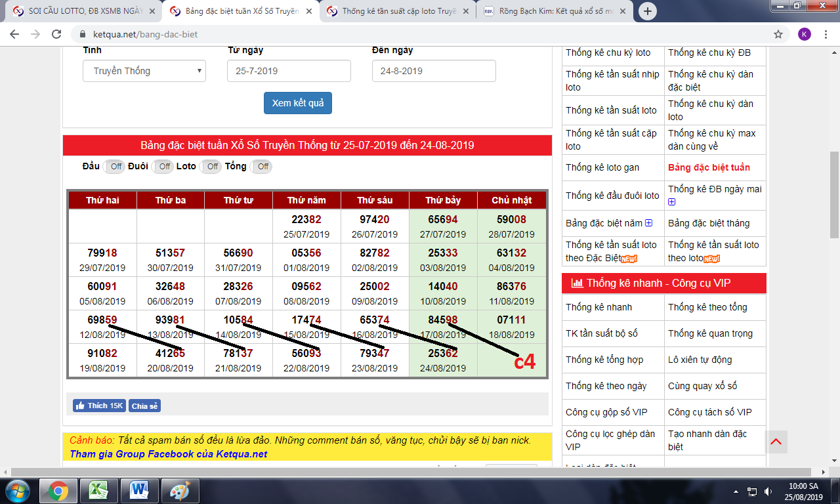840x504 pixels.
Task: Click the scroll-to-top red chevron icon
Action: (x=776, y=442)
